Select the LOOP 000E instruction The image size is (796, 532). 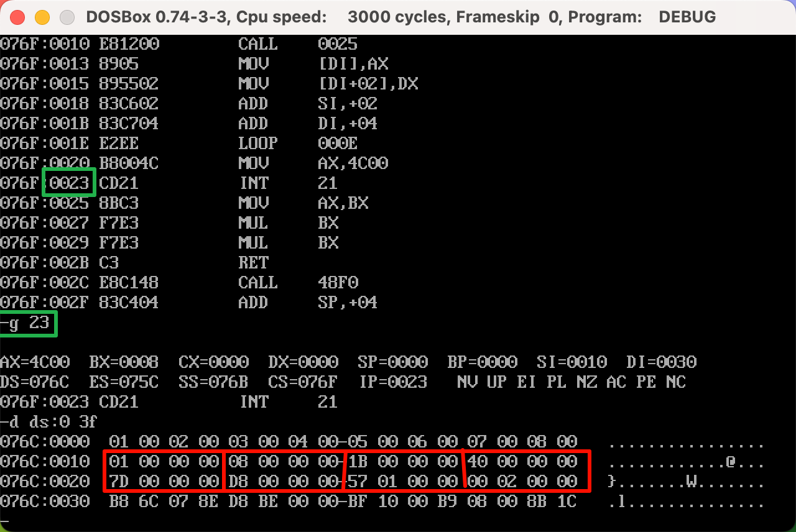[x=297, y=144]
